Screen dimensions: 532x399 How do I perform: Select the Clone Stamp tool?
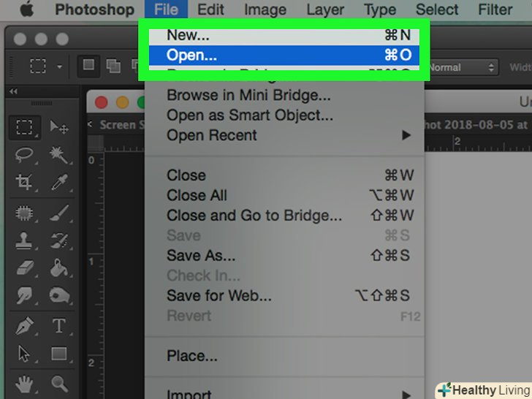pos(25,240)
